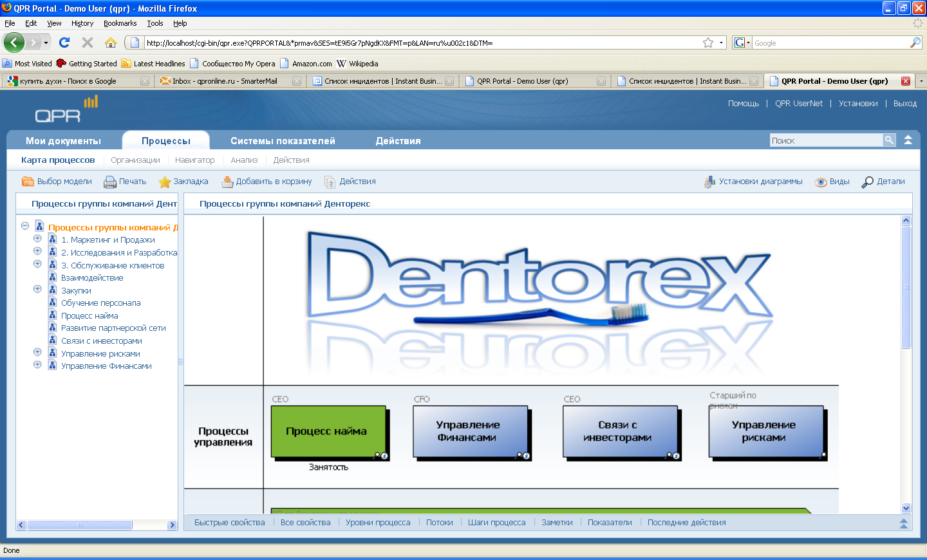
Task: Open the Мои документы tab
Action: coord(63,140)
